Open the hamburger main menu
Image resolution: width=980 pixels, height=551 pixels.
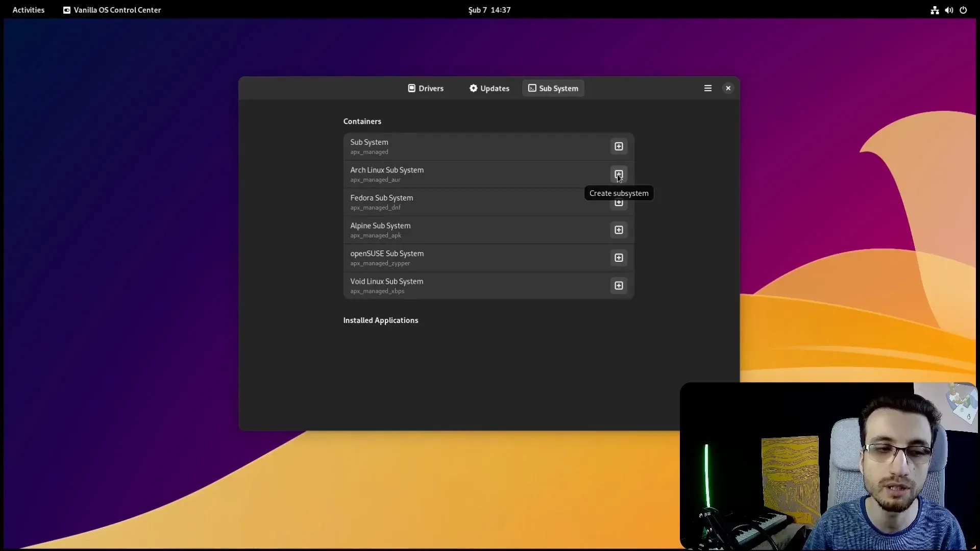pos(707,88)
